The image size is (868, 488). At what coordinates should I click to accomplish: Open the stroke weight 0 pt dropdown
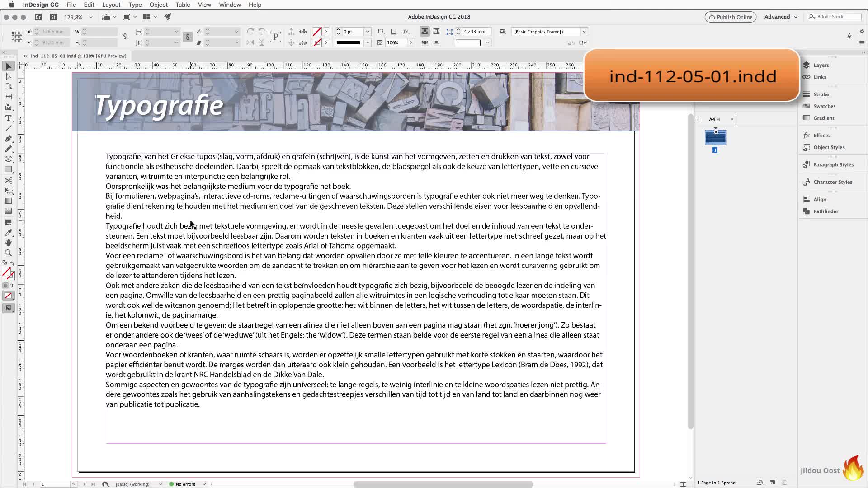pos(368,32)
